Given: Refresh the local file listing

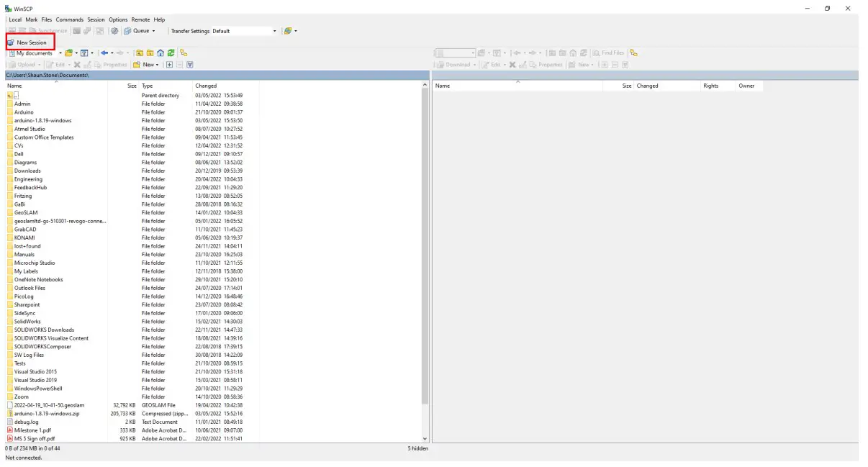Looking at the screenshot, I should [170, 53].
